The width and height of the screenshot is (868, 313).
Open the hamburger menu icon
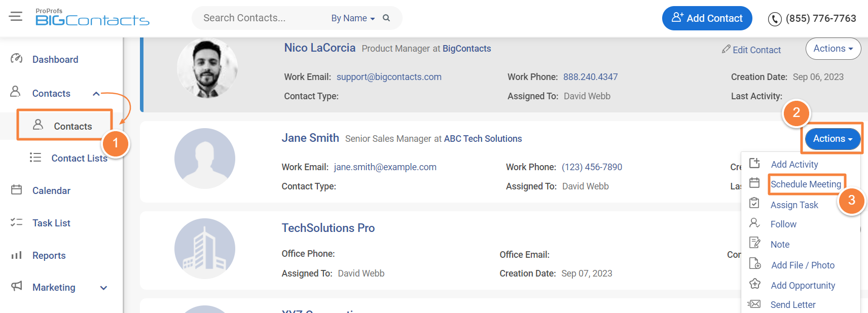[16, 16]
